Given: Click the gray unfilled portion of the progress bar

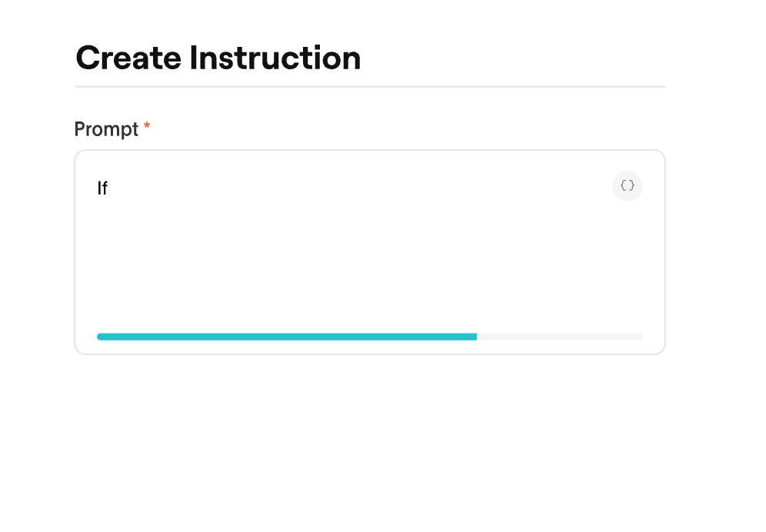Looking at the screenshot, I should point(560,337).
